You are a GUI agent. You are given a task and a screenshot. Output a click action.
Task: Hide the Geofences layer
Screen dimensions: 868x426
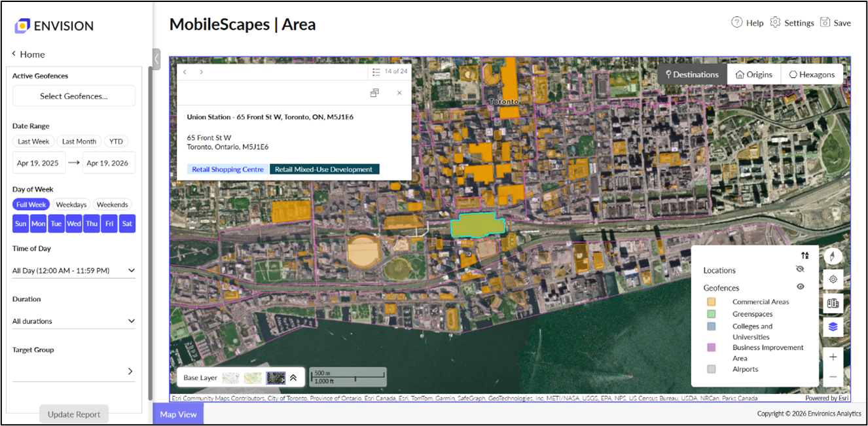pyautogui.click(x=800, y=287)
